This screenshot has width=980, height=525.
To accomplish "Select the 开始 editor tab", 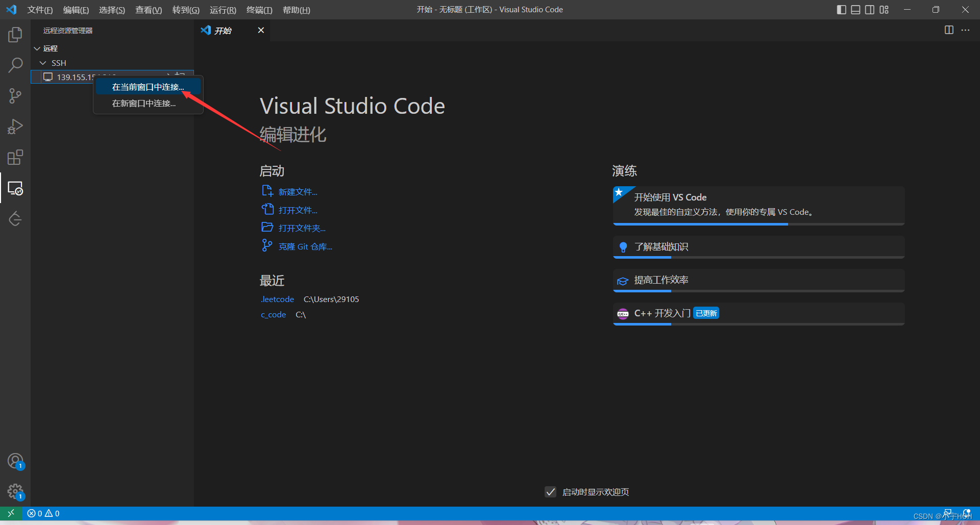I will 232,30.
